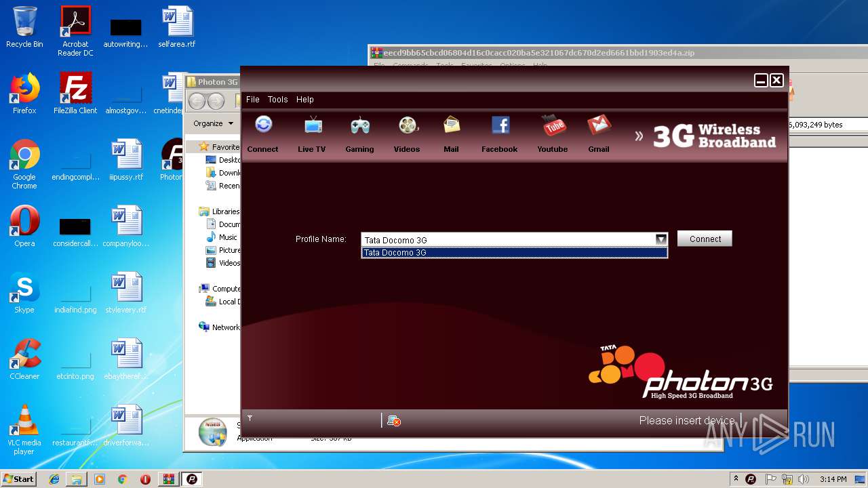Close the Photon 3G window

click(777, 81)
